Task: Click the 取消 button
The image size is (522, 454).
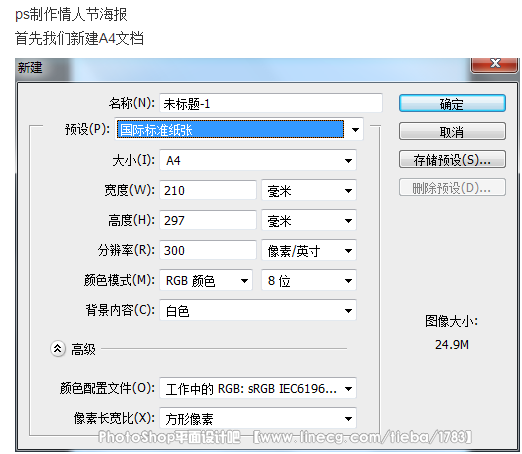Action: click(452, 131)
